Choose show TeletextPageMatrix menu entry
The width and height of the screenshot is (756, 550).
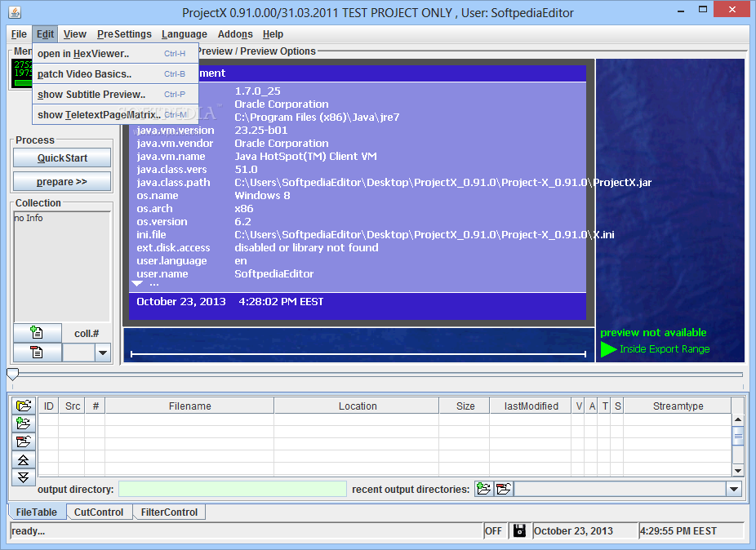coord(116,115)
